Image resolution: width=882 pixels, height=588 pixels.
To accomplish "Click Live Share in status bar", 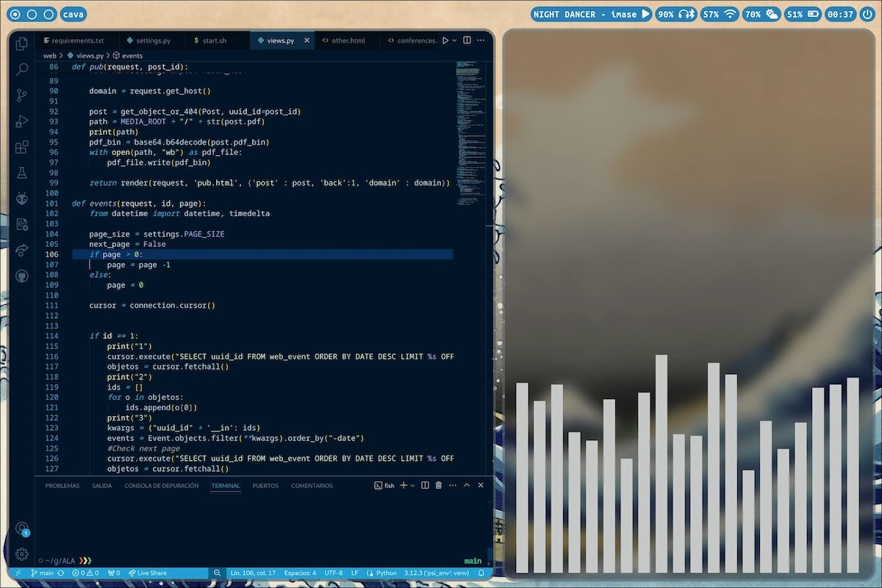I will [147, 573].
